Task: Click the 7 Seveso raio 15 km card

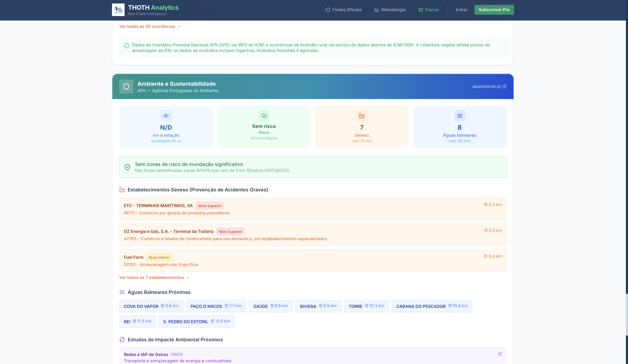Action: coord(362,127)
